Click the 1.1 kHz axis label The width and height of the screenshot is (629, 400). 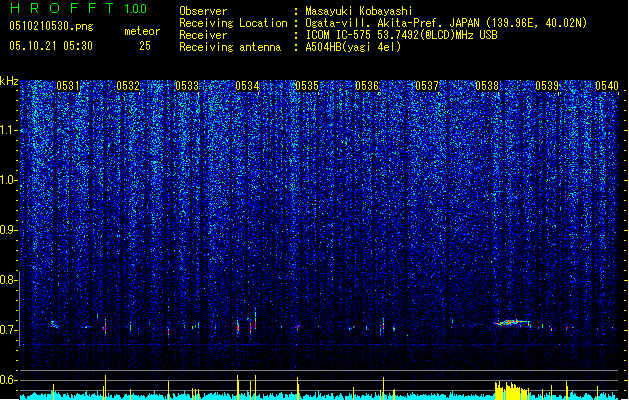(x=8, y=130)
